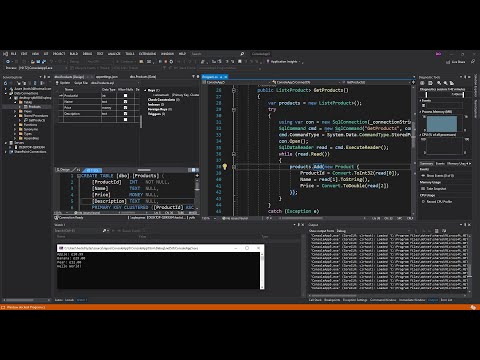Click the lightbulb quick actions icon on line 38
Image resolution: width=480 pixels, height=360 pixels.
[225, 166]
